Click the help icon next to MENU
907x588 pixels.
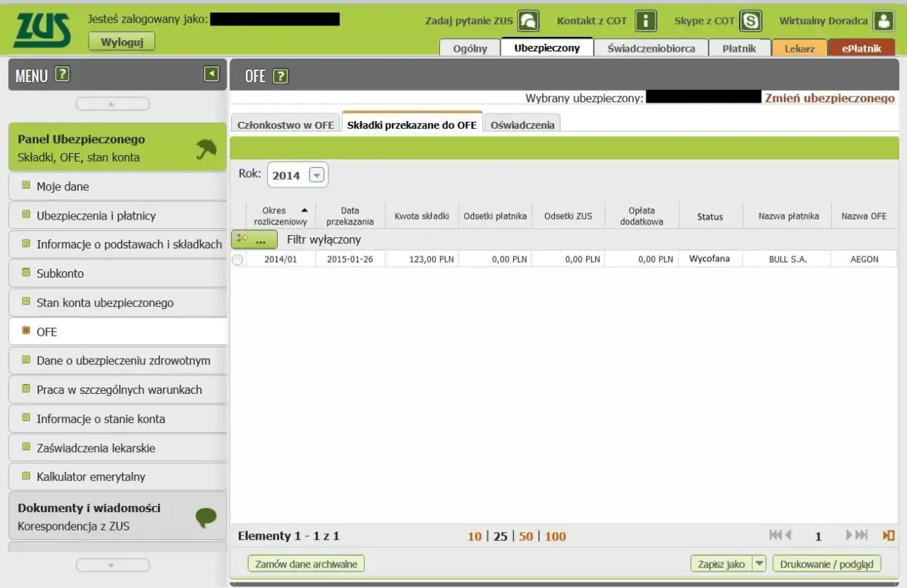tap(62, 74)
